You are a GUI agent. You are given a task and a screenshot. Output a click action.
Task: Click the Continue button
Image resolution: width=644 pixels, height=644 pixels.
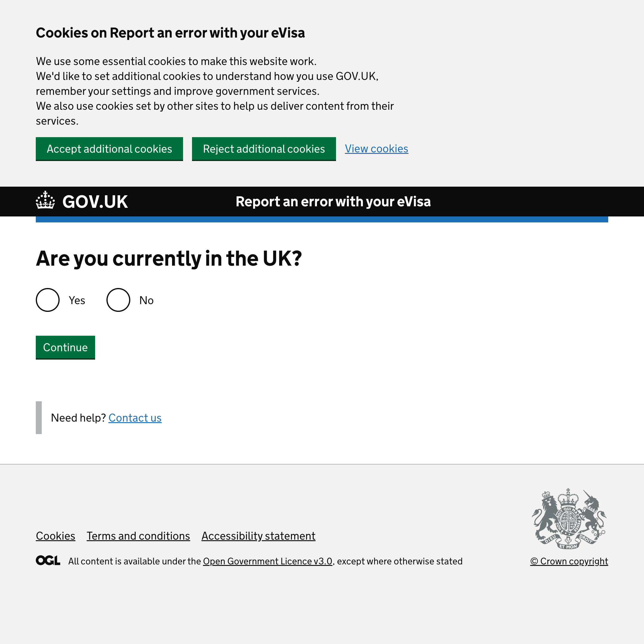(66, 347)
